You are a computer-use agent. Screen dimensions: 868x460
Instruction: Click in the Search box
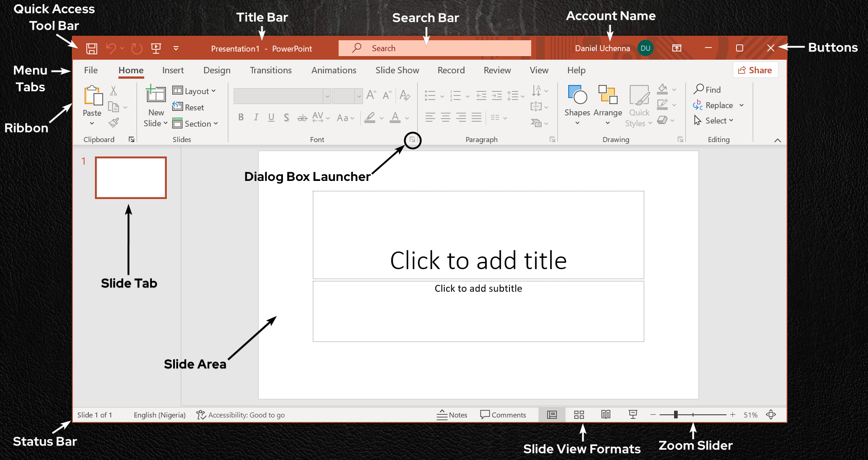(x=434, y=48)
